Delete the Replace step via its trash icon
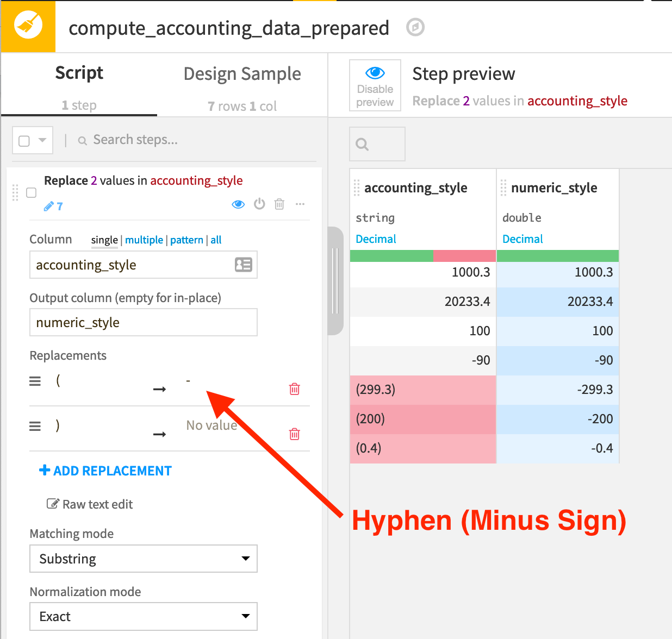 click(279, 204)
